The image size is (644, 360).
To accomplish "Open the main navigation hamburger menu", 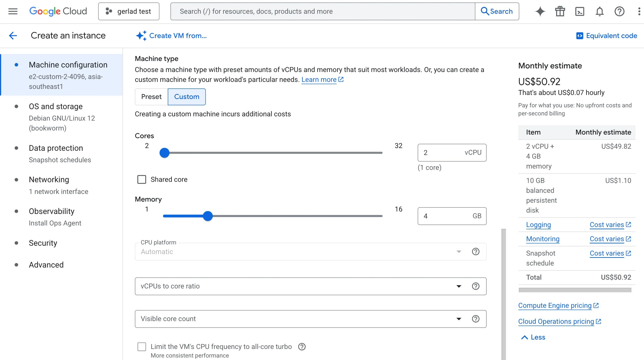I will coord(13,11).
